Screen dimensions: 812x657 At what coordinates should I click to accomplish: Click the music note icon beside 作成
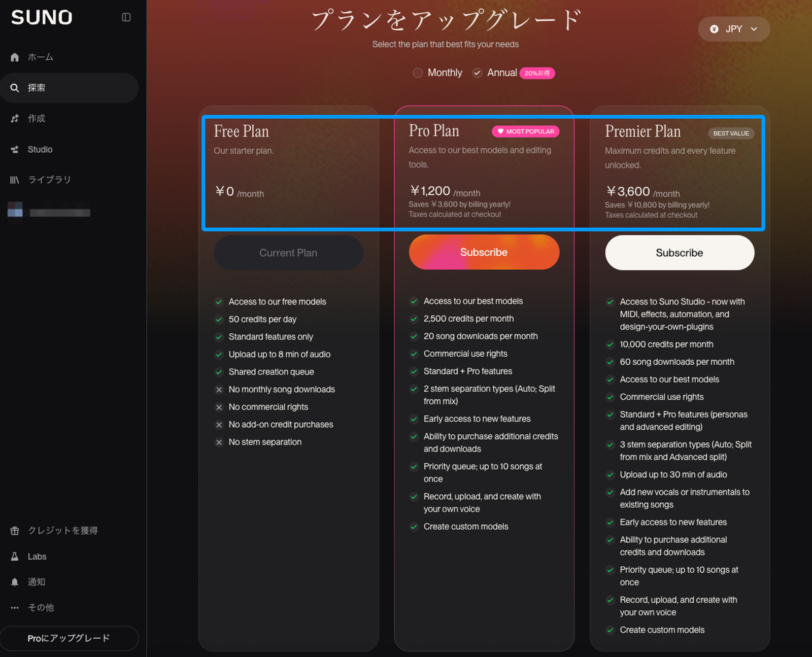[15, 118]
